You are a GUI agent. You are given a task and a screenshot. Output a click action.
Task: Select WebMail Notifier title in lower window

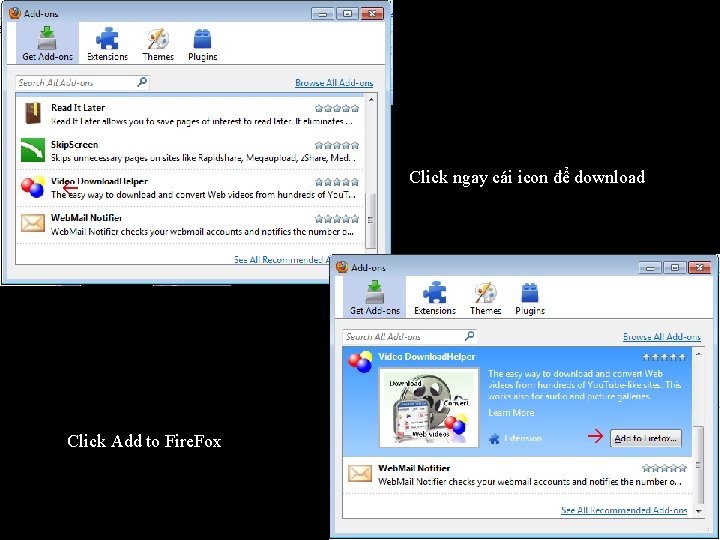point(414,468)
